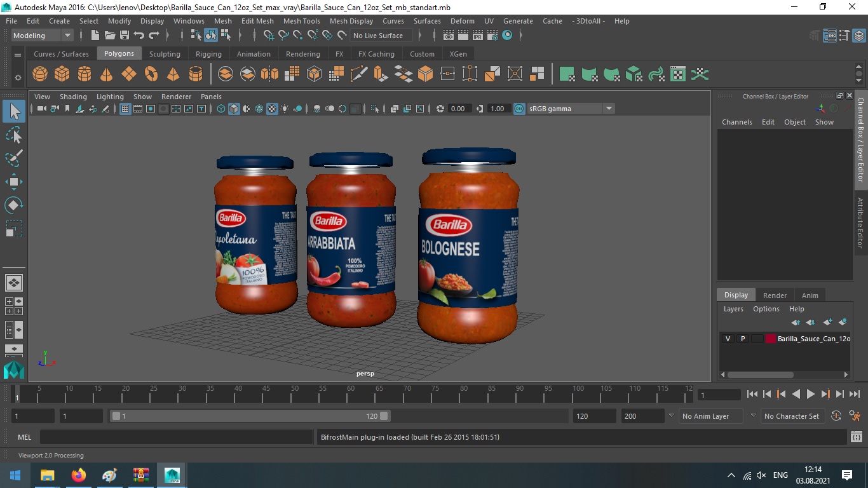Viewport: 868px width, 488px height.
Task: Select the Lasso selection tool
Action: click(x=14, y=135)
